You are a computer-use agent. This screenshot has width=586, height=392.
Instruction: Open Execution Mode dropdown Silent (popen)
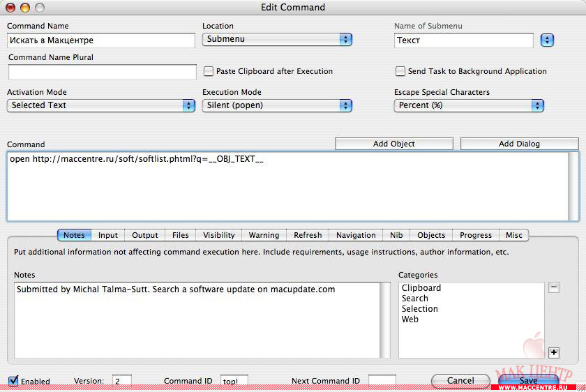click(x=277, y=105)
